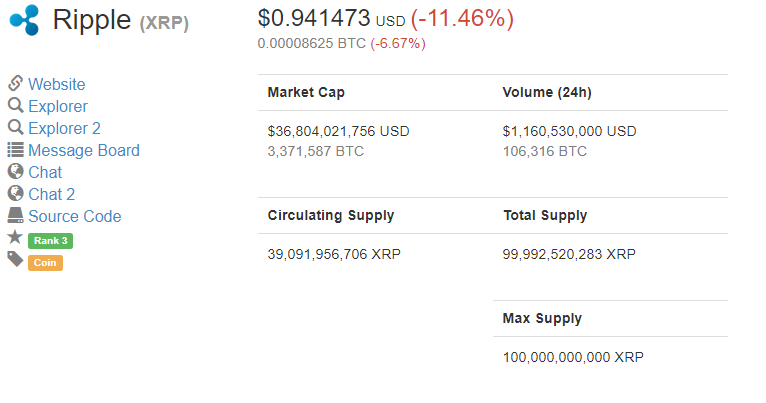
Task: Open the Explorer link
Action: tap(58, 106)
